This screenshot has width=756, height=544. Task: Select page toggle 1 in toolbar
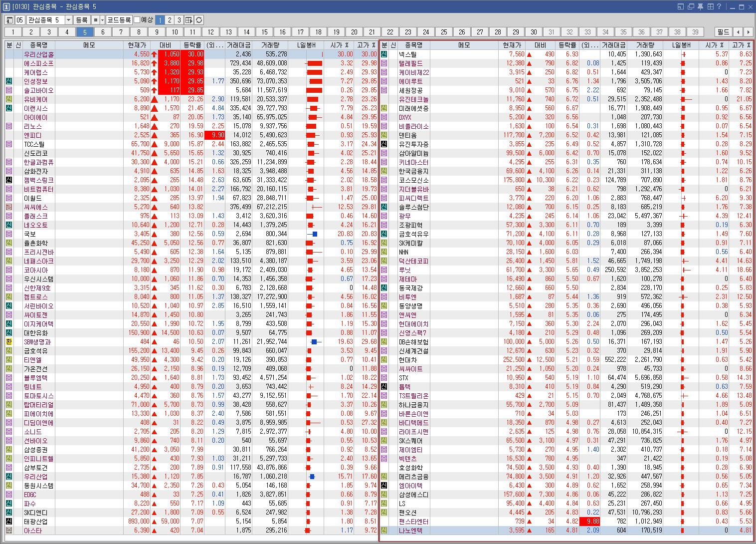(x=160, y=20)
